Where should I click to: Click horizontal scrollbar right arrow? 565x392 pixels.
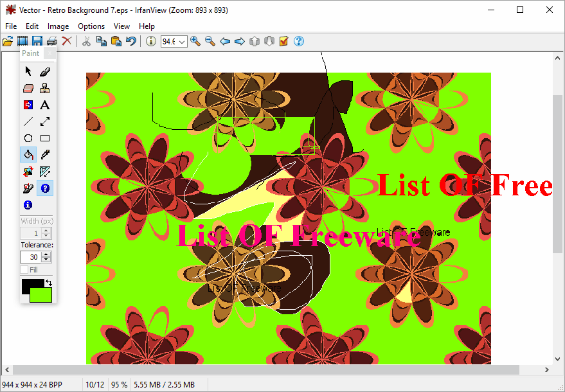[x=546, y=370]
